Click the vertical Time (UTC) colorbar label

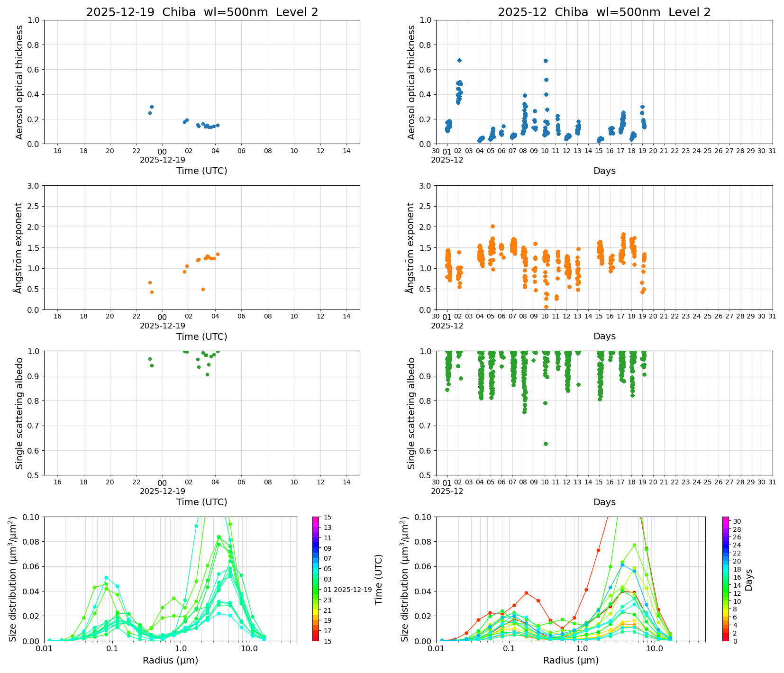[378, 579]
